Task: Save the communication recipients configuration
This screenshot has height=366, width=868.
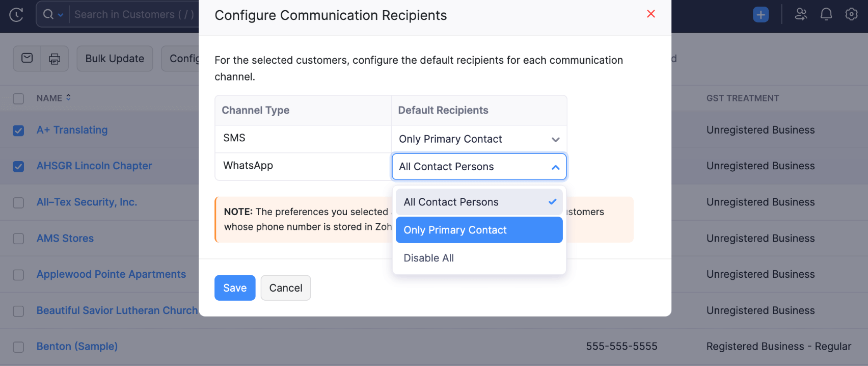Action: pyautogui.click(x=234, y=287)
